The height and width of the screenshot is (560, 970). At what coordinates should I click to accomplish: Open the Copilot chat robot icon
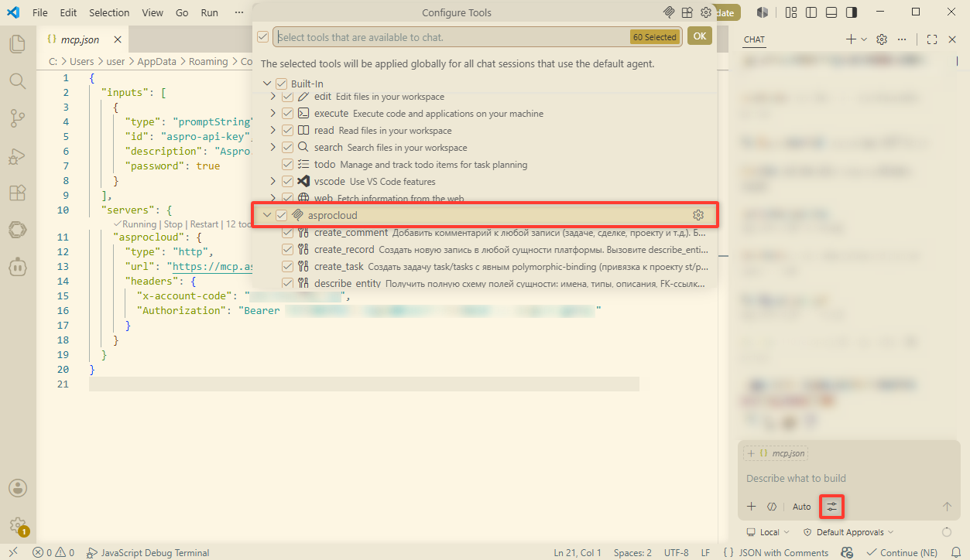[x=17, y=267]
